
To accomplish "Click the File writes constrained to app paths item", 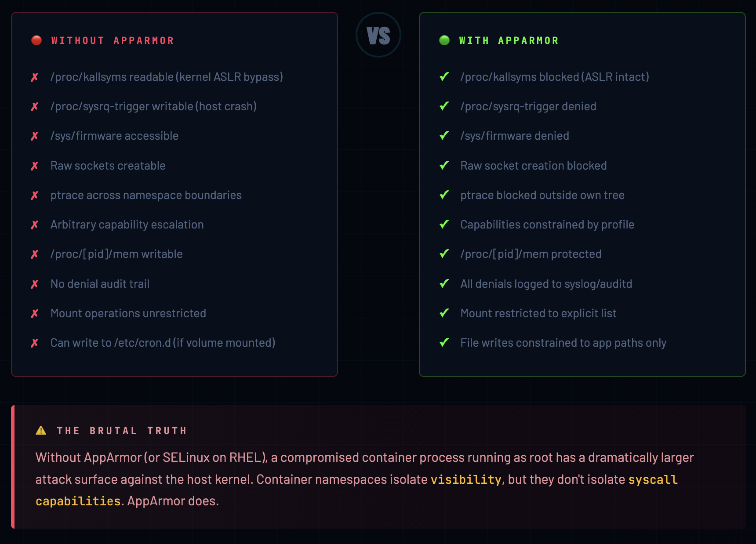I will pos(563,343).
